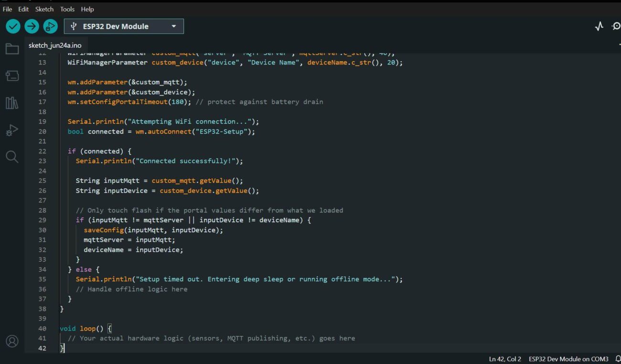Open the Library Manager sidebar icon

click(x=12, y=103)
